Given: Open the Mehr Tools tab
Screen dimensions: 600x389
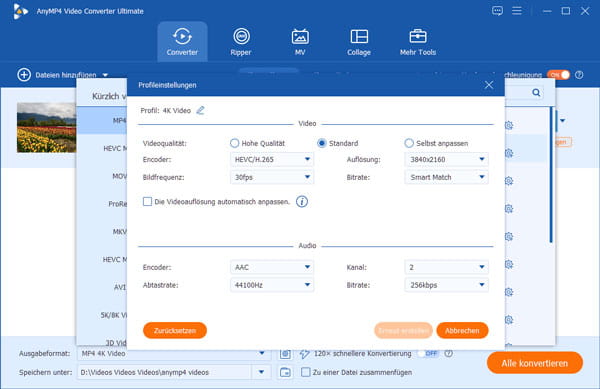Looking at the screenshot, I should 418,42.
